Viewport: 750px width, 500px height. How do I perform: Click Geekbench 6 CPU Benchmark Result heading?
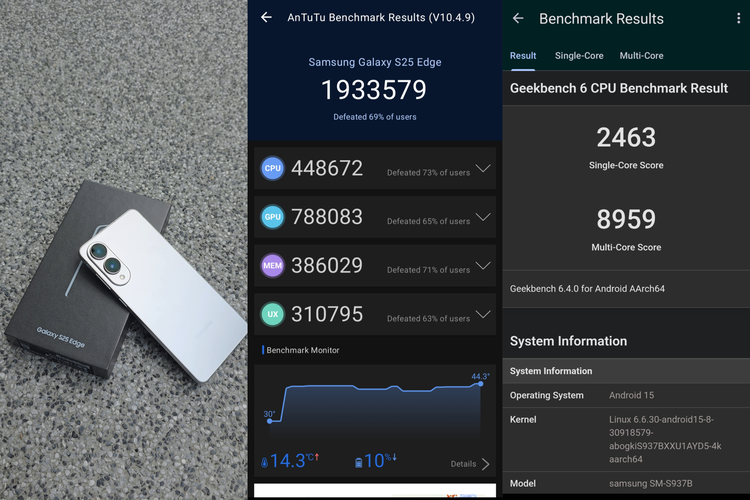click(618, 88)
